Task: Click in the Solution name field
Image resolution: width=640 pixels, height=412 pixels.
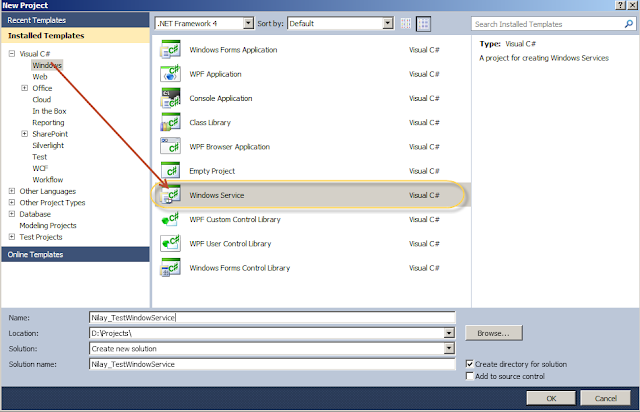Action: point(272,364)
